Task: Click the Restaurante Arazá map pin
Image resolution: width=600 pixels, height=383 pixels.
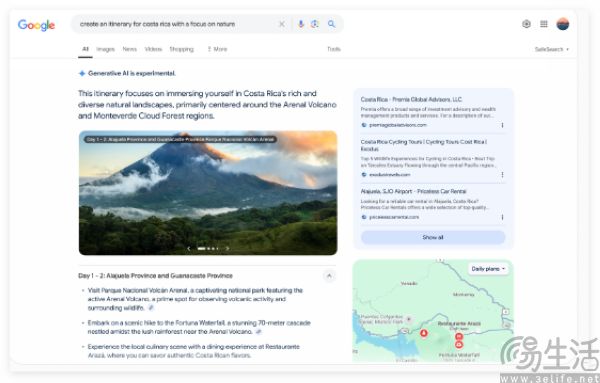Action: coord(459,337)
